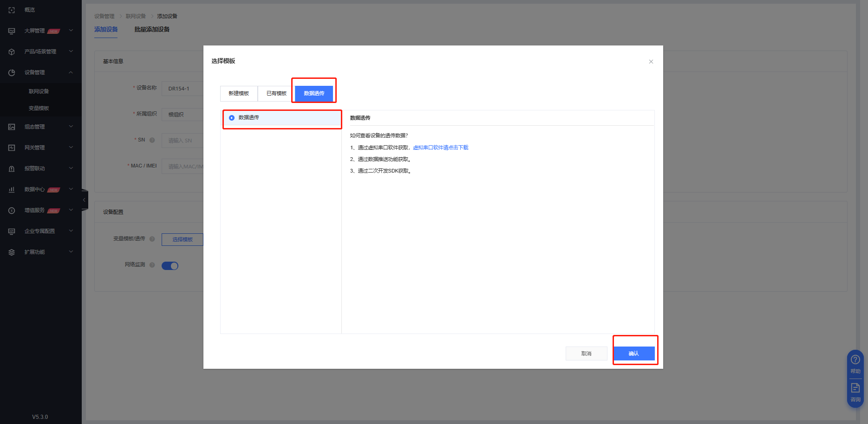Collapse the 设备管理 menu chevron

[71, 72]
